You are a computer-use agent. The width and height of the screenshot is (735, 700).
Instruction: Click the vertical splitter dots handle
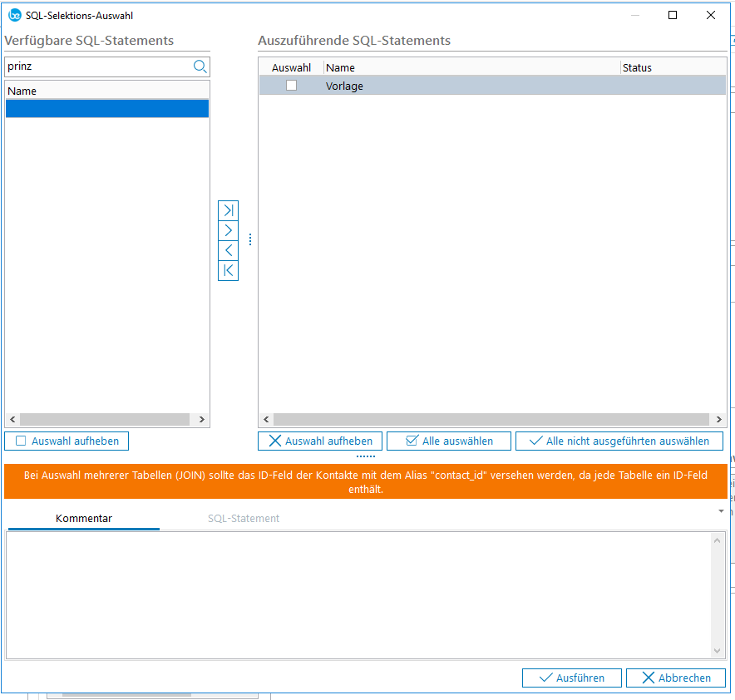pos(249,239)
